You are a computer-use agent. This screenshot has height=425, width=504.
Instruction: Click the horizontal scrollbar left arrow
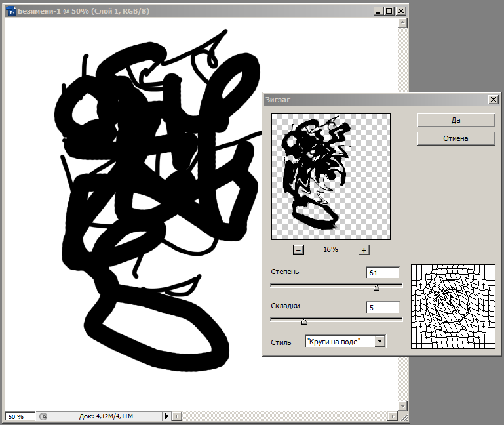(x=176, y=416)
